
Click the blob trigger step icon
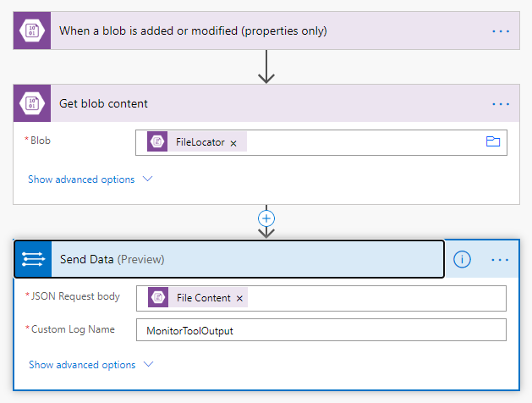pyautogui.click(x=32, y=30)
